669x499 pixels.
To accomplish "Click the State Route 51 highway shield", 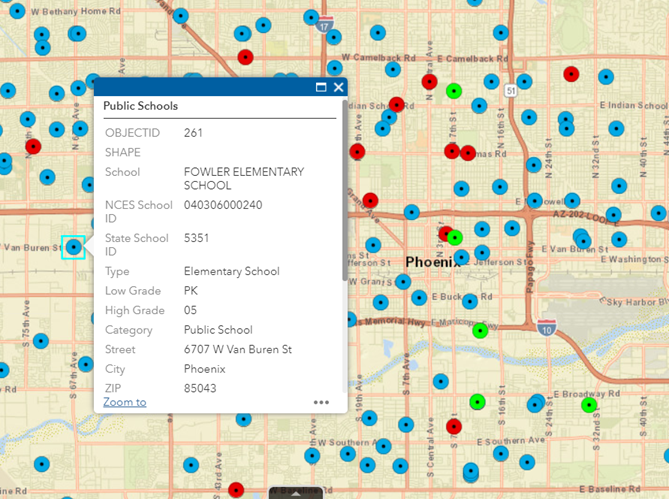I will [x=511, y=91].
